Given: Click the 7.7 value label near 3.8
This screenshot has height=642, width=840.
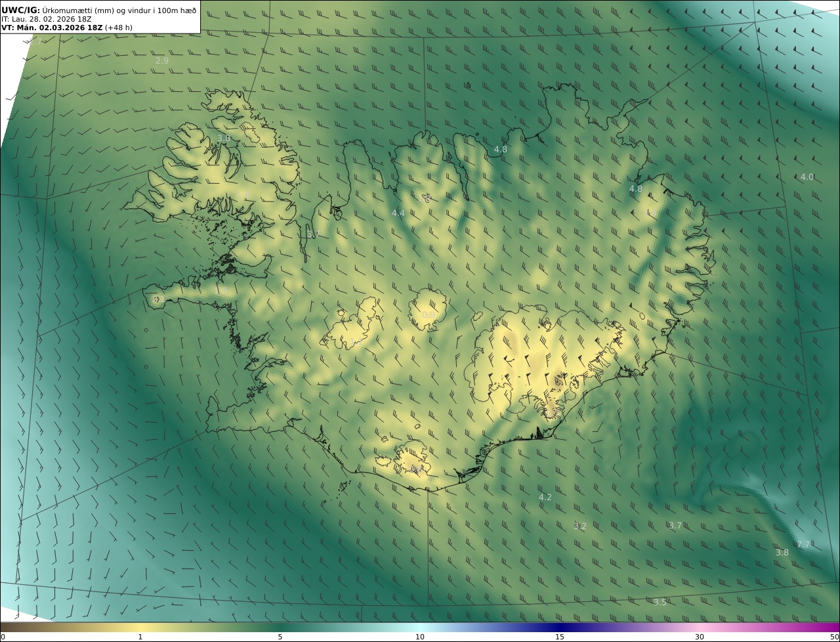Looking at the screenshot, I should [803, 545].
